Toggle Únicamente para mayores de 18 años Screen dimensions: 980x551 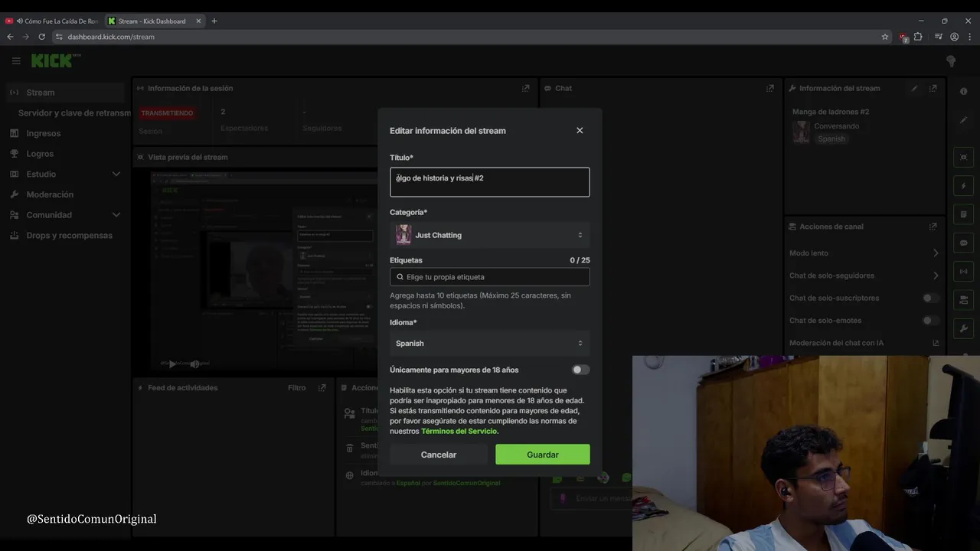(x=581, y=370)
